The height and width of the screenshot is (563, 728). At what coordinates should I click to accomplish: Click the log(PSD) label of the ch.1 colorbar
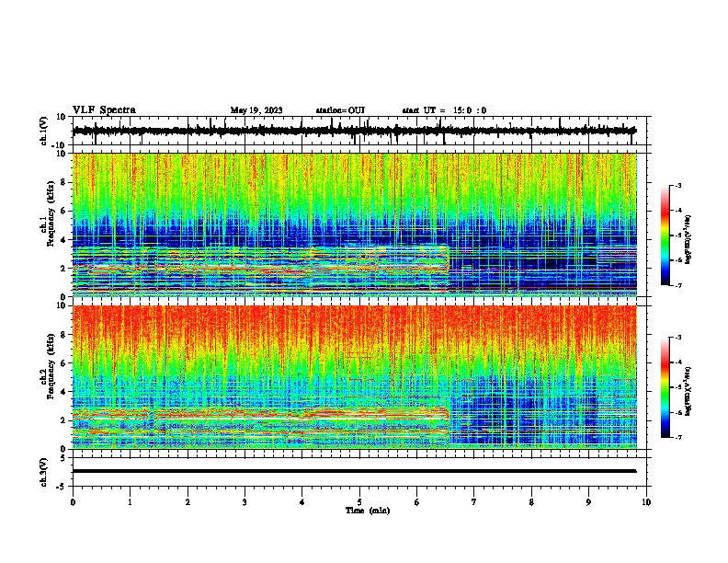click(688, 240)
